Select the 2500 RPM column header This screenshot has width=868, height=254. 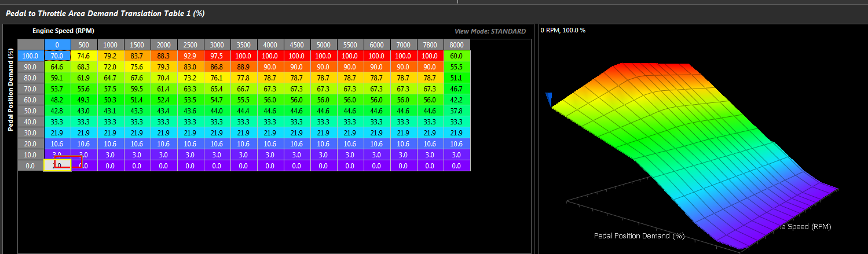pyautogui.click(x=191, y=45)
